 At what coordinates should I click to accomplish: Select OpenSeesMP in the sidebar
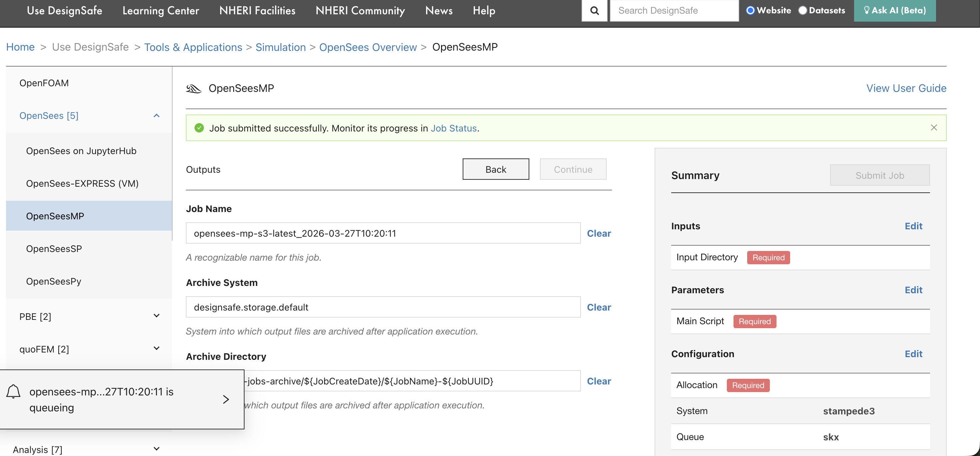click(89, 216)
